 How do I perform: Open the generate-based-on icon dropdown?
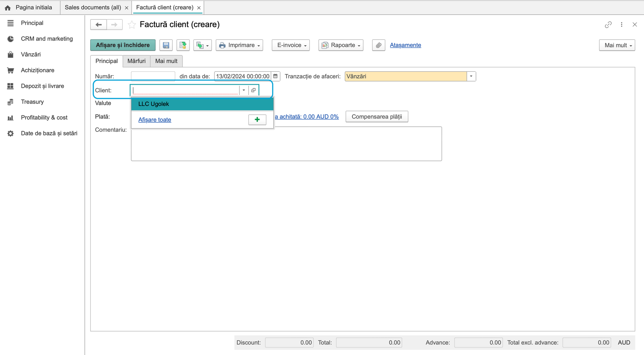click(x=203, y=45)
